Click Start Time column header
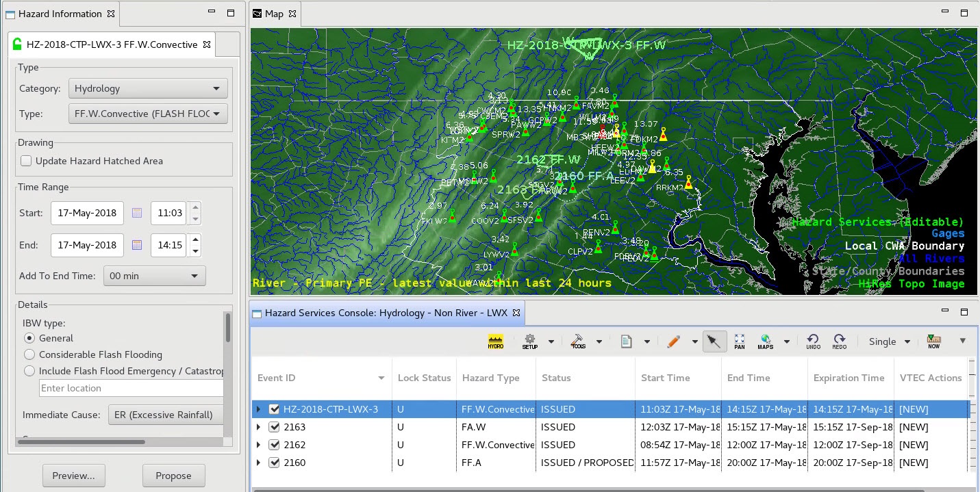 (x=678, y=378)
